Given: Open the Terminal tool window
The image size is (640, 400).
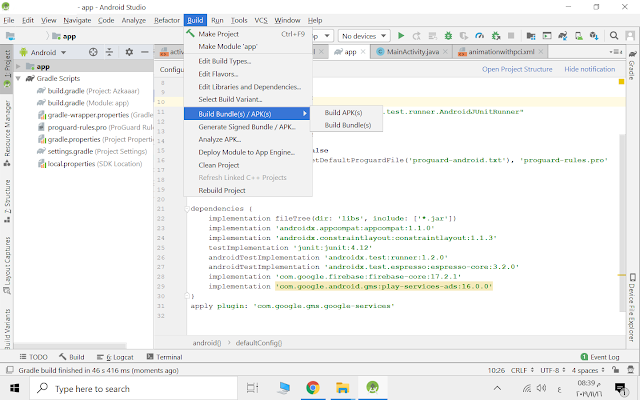Looking at the screenshot, I should click(x=164, y=357).
